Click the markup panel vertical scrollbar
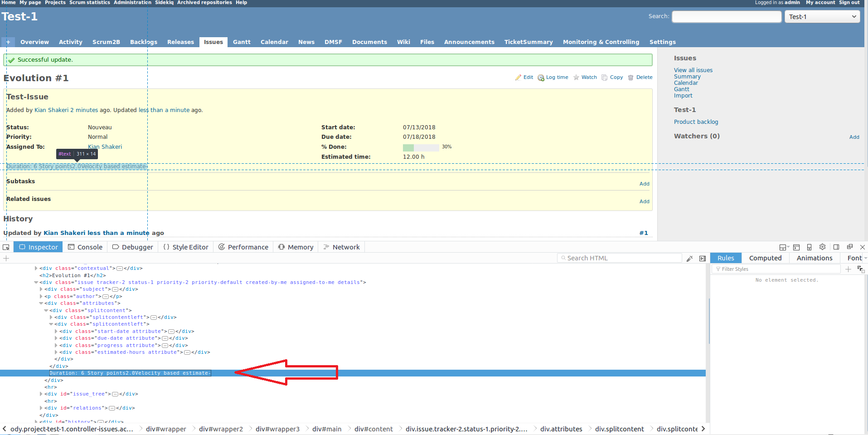The height and width of the screenshot is (435, 868). click(x=708, y=321)
